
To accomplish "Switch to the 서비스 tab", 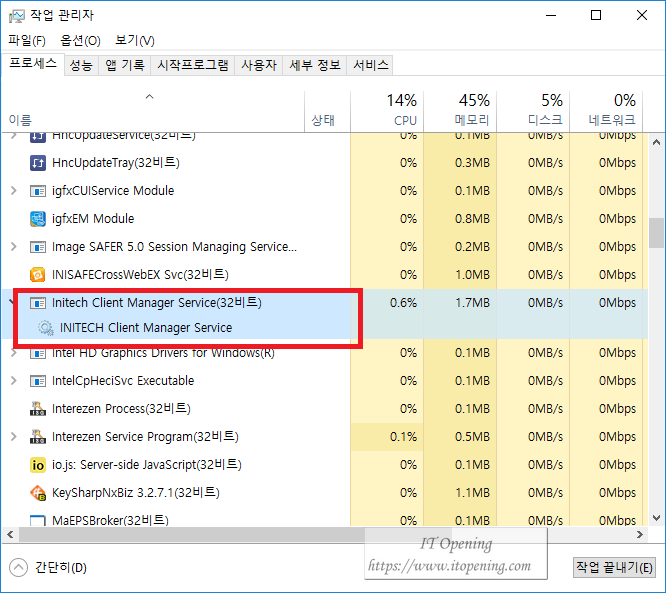I will [370, 65].
